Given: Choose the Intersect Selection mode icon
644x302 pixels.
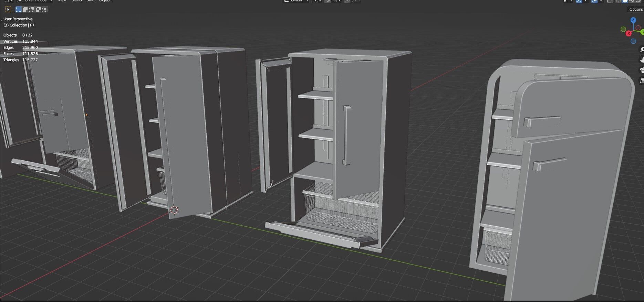Looking at the screenshot, I should tap(45, 9).
